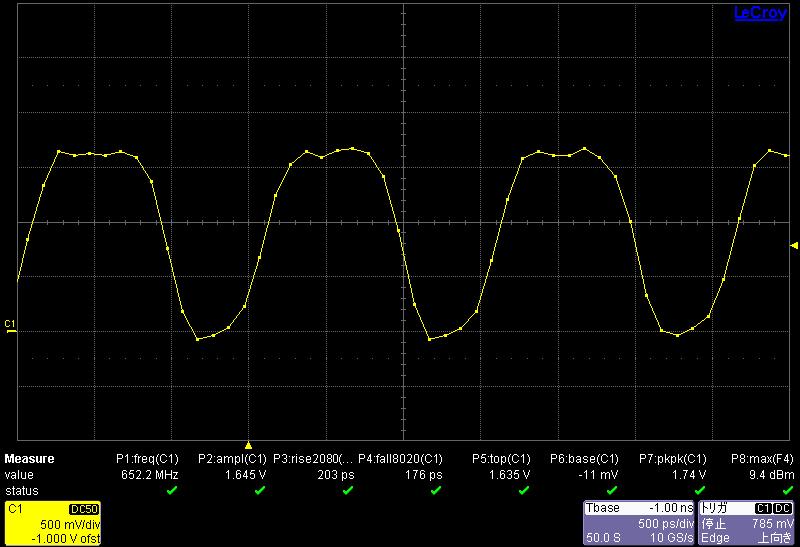Select the P3:rise2080 measurement column
This screenshot has height=547, width=800.
[x=313, y=459]
